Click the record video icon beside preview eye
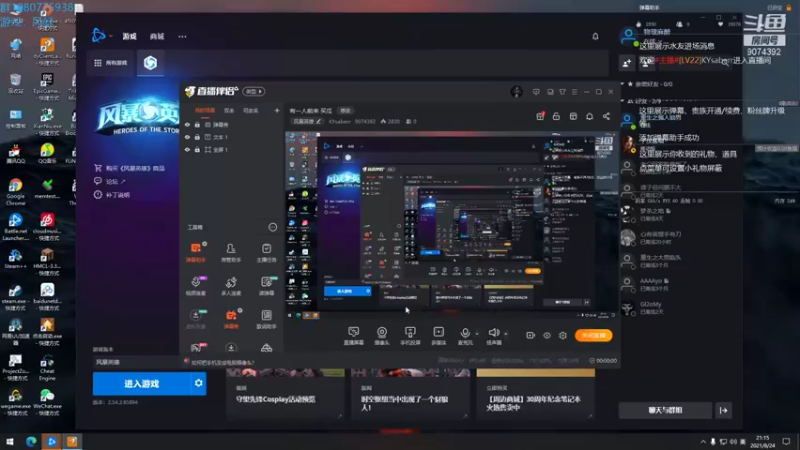Image resolution: width=800 pixels, height=450 pixels. pyautogui.click(x=531, y=335)
